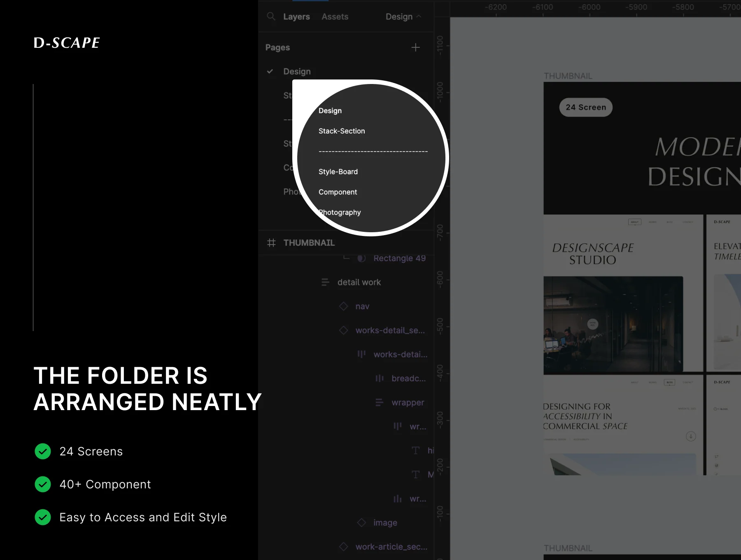Select the works-detai... layer row
This screenshot has width=741, height=560.
(x=400, y=354)
